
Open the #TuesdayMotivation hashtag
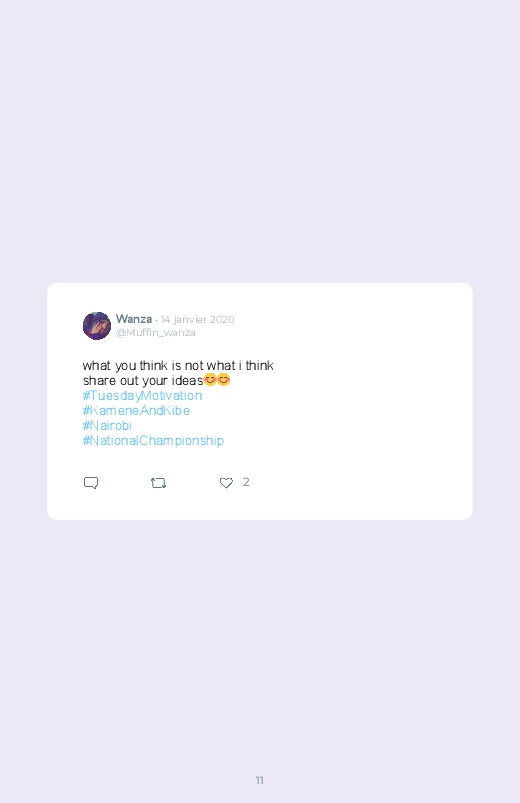click(x=142, y=395)
